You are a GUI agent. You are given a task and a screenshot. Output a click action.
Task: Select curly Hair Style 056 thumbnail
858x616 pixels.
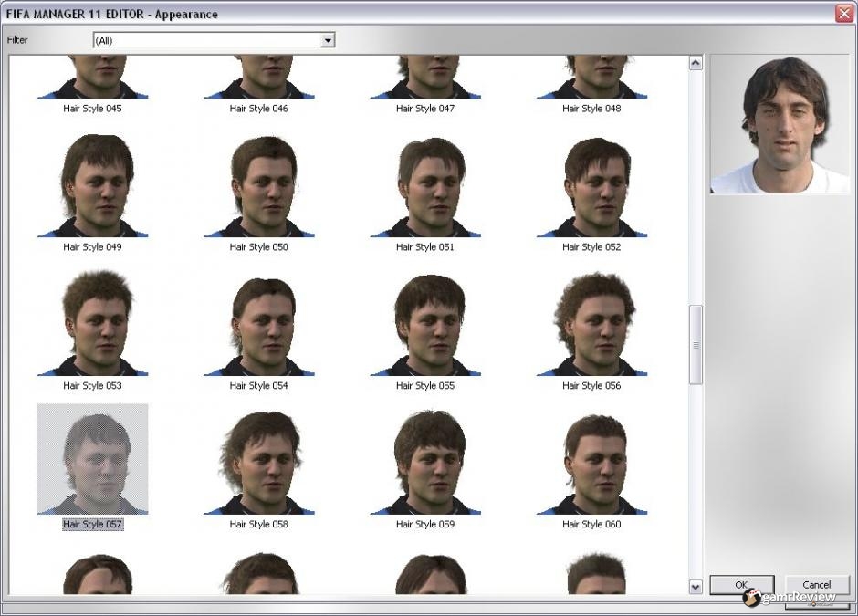(591, 320)
